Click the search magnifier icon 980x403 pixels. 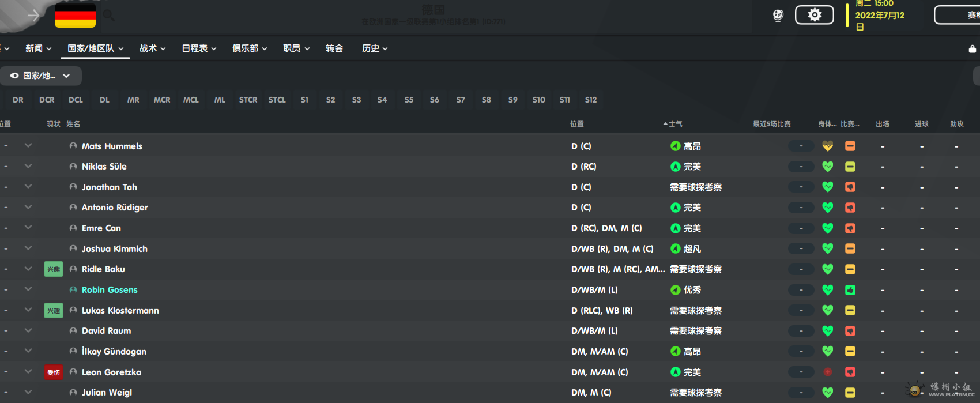pos(108,16)
